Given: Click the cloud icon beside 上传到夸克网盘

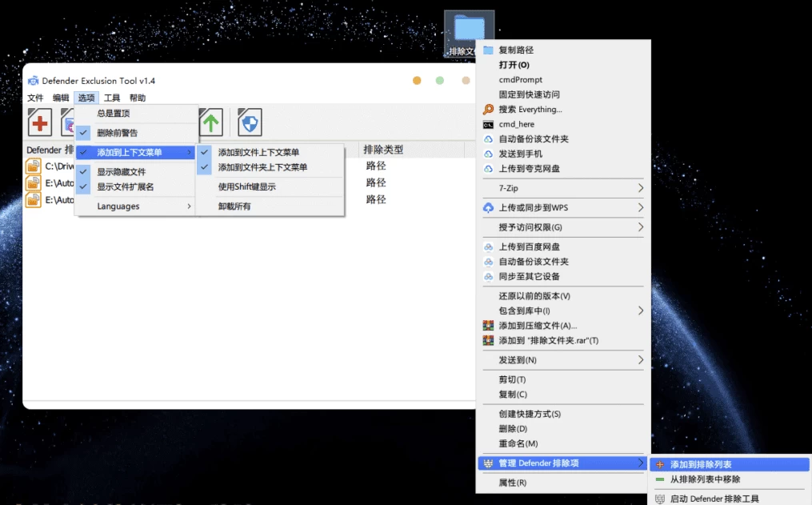Looking at the screenshot, I should pos(488,168).
